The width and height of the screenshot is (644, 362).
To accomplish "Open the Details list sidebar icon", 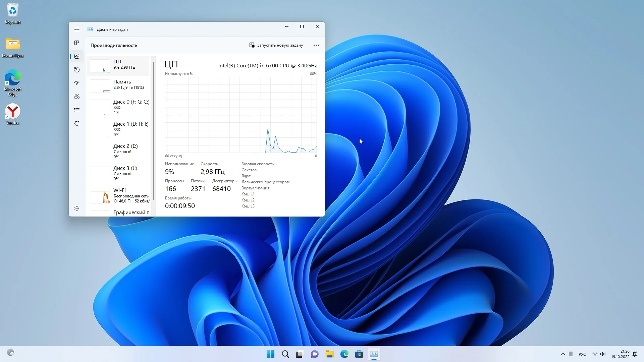I will (77, 110).
